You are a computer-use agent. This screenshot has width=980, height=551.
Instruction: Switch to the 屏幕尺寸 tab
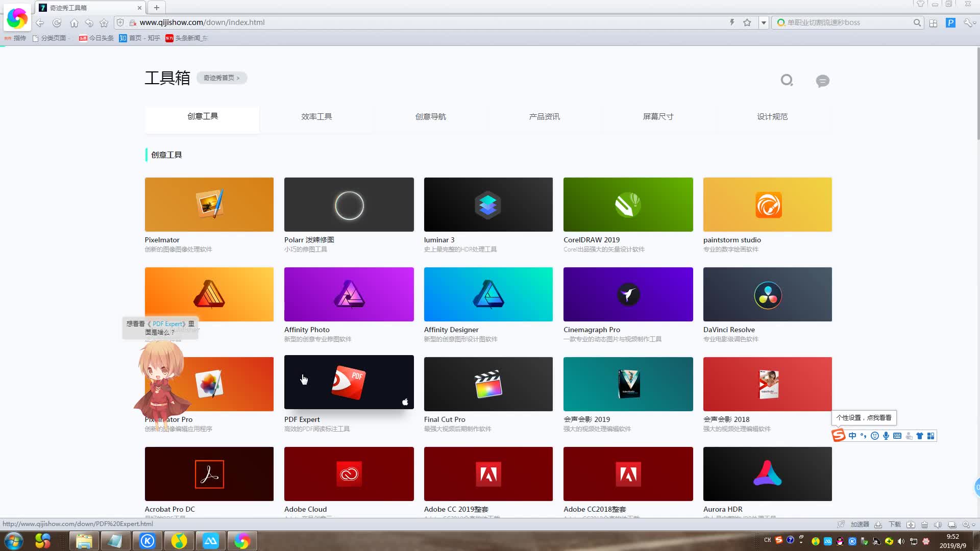(x=658, y=117)
